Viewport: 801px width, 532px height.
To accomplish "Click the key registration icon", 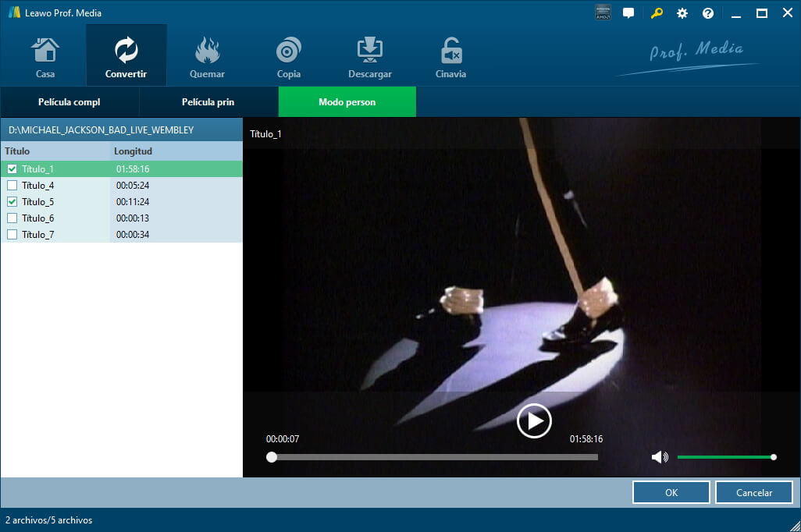I will pos(657,12).
